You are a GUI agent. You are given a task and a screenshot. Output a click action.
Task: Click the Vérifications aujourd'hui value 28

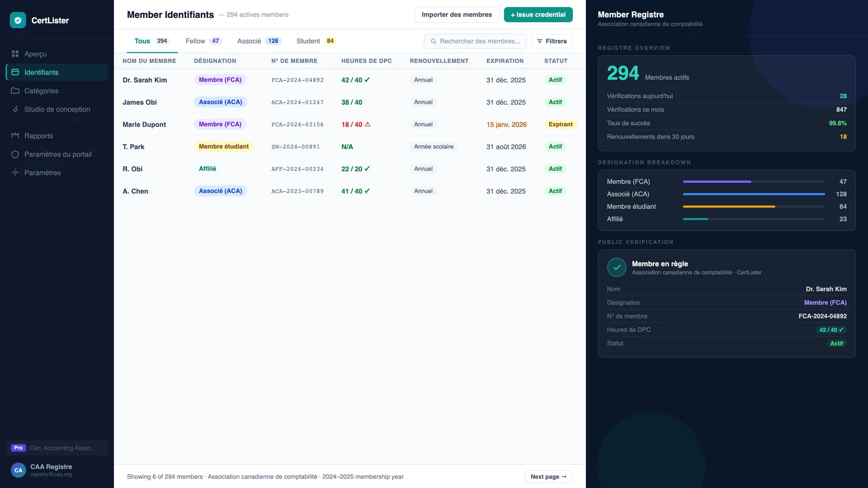click(843, 96)
